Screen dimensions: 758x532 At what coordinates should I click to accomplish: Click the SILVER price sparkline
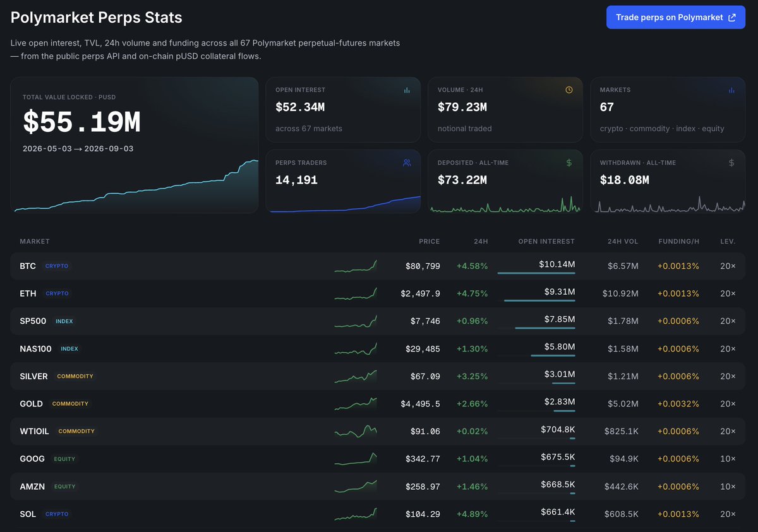tap(356, 376)
